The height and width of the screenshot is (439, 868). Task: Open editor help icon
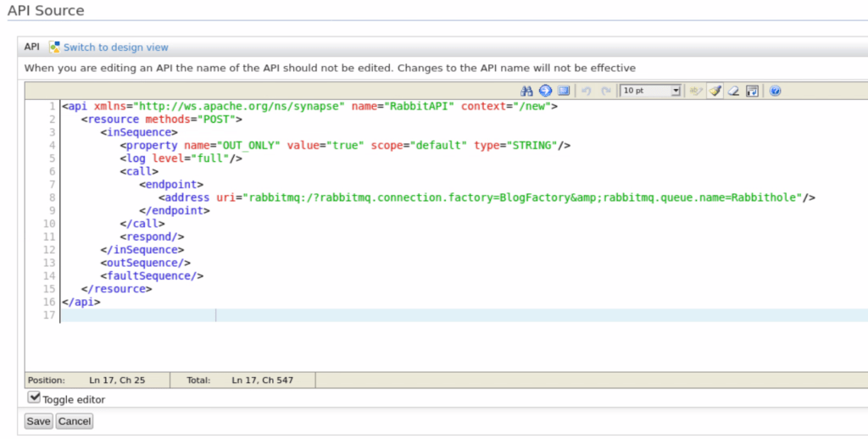(x=775, y=91)
